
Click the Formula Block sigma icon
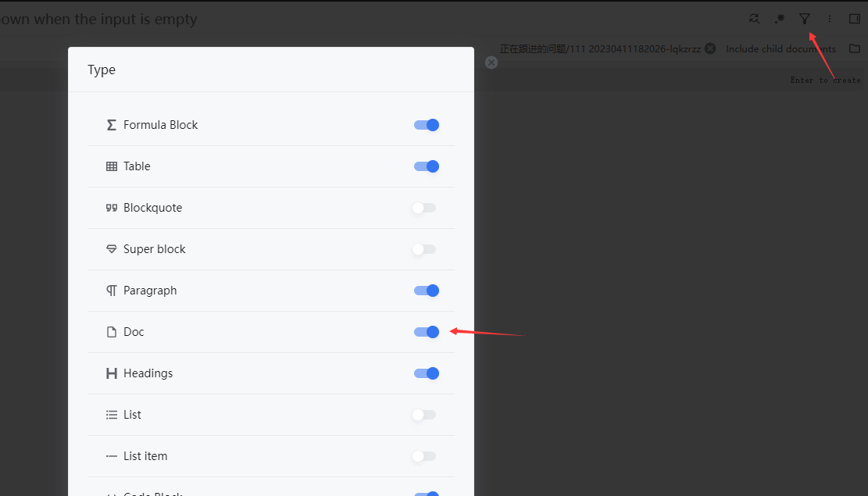pos(110,124)
